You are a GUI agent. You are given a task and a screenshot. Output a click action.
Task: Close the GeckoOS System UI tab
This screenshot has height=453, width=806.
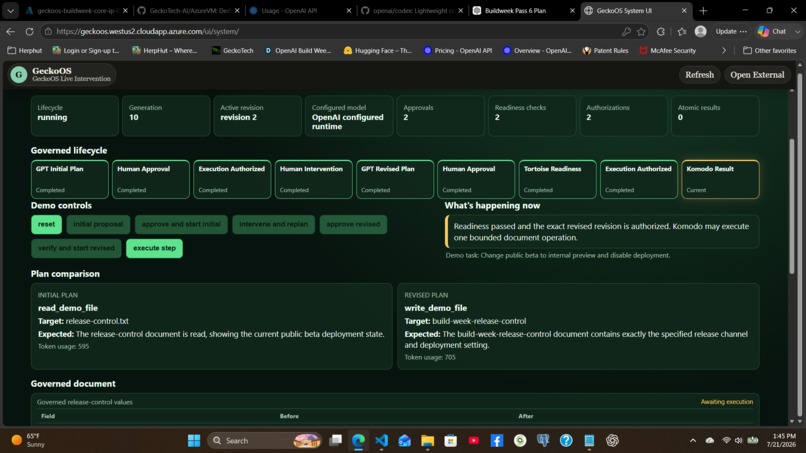684,10
